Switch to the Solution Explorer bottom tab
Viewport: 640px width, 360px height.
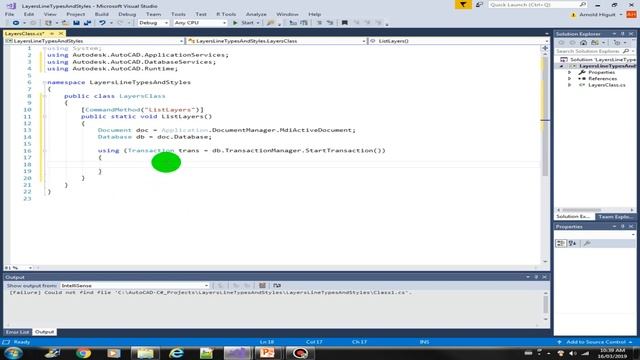573,217
